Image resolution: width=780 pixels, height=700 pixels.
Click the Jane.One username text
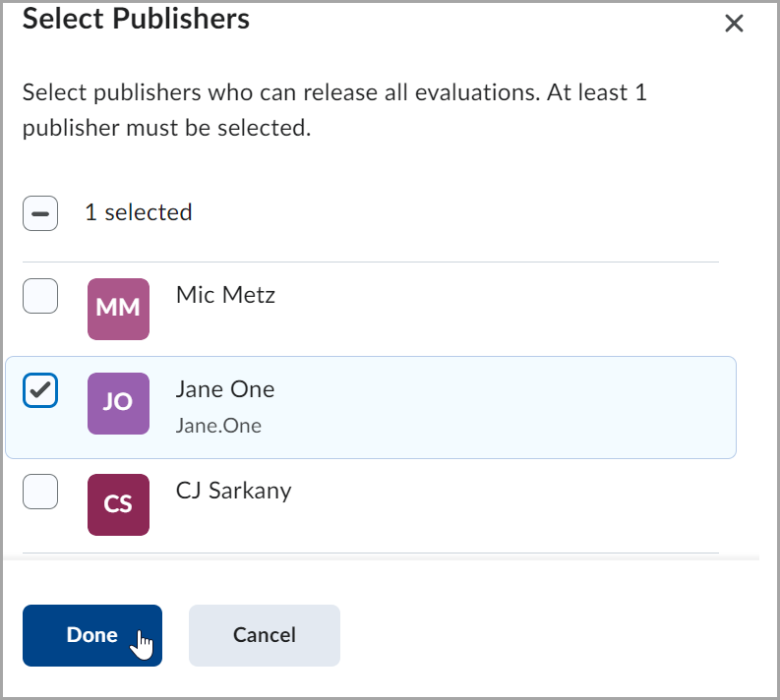(x=218, y=425)
